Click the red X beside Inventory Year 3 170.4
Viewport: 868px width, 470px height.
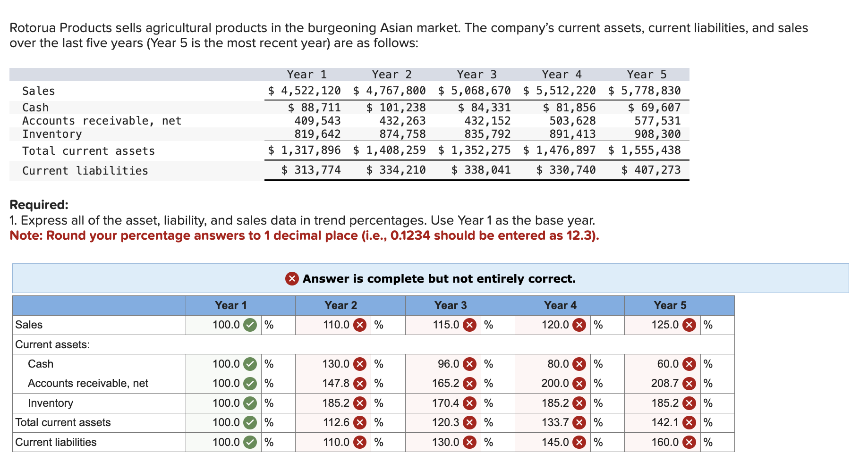[469, 403]
